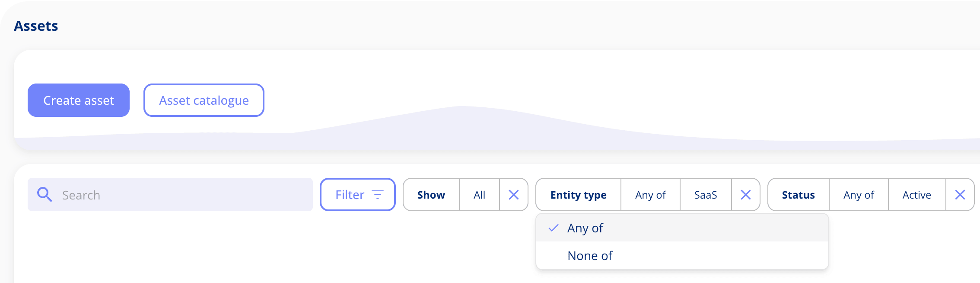Open the Asset catalogue
The height and width of the screenshot is (283, 980).
coord(204,100)
